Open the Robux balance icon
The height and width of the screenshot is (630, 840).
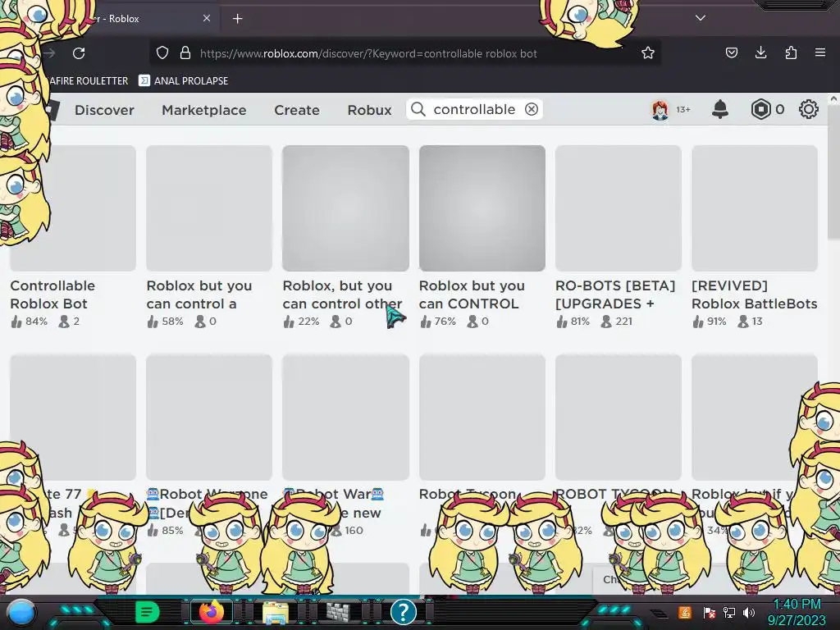coord(760,109)
